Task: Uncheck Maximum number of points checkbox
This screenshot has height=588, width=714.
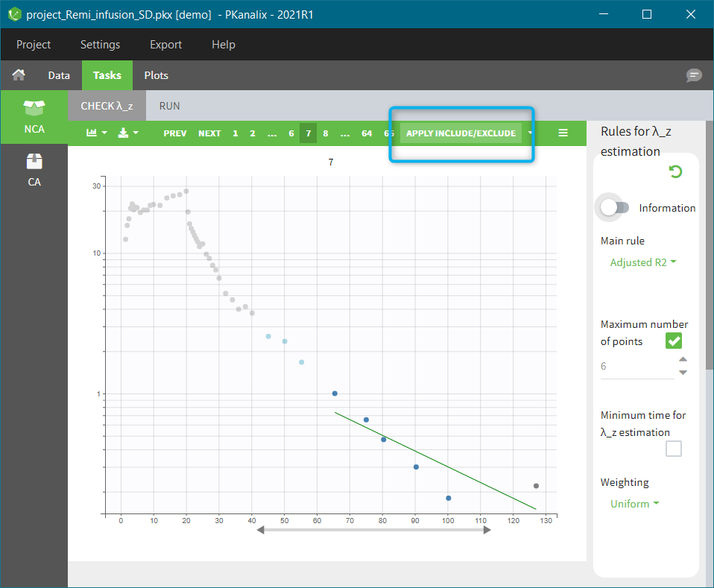Action: click(x=674, y=341)
